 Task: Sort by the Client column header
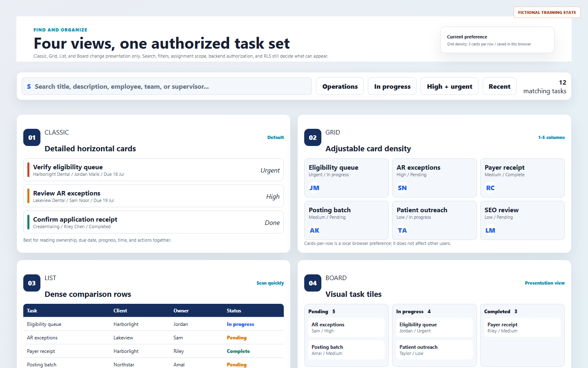point(120,311)
